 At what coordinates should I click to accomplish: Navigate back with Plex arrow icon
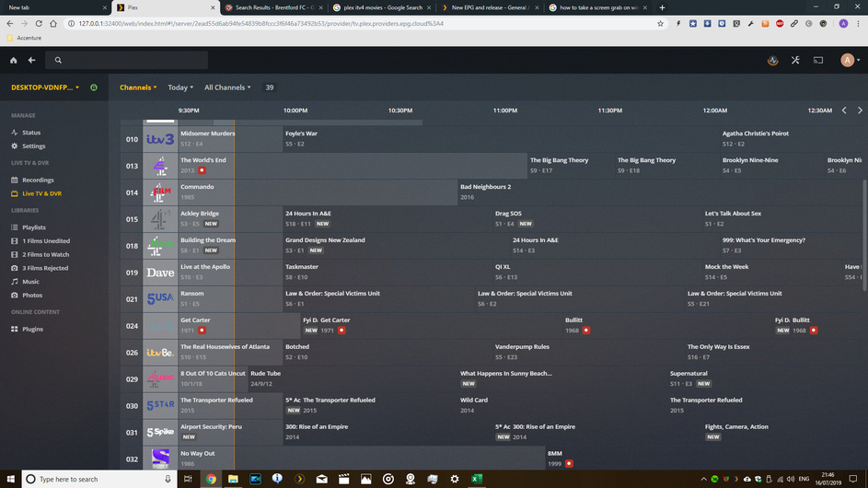(31, 60)
